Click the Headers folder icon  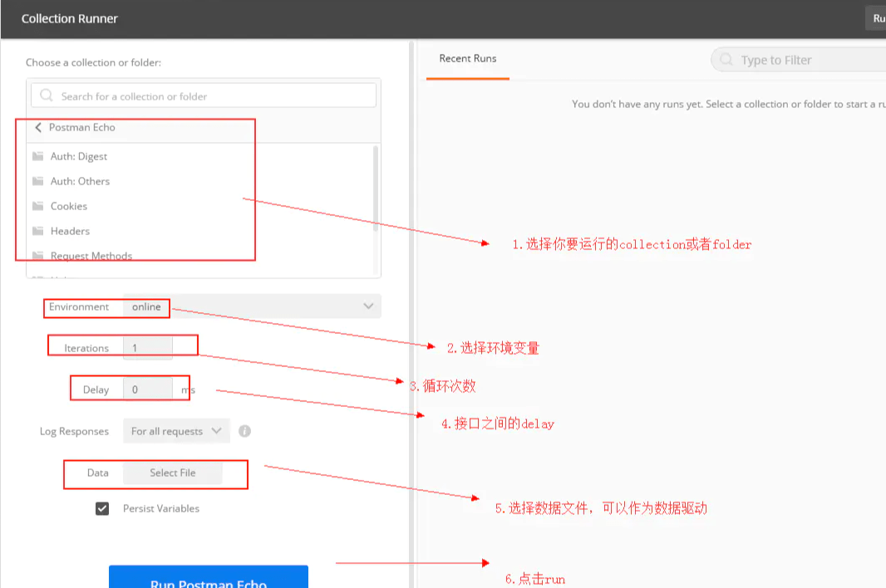(37, 231)
